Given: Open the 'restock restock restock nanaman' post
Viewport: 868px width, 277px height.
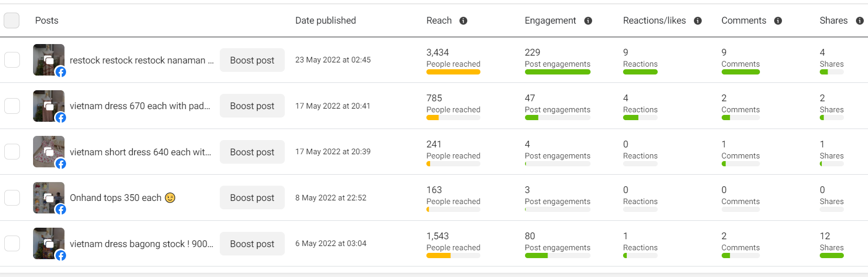Looking at the screenshot, I should coord(142,60).
